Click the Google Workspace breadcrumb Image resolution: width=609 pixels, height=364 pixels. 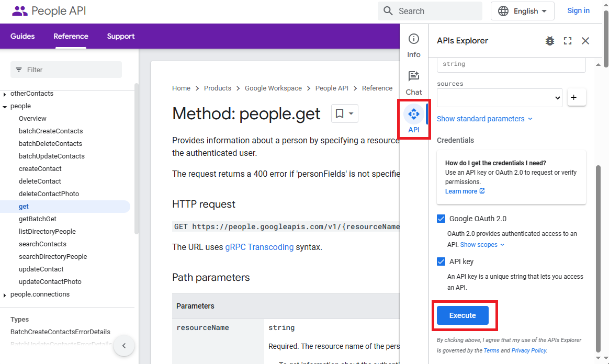[x=273, y=88]
